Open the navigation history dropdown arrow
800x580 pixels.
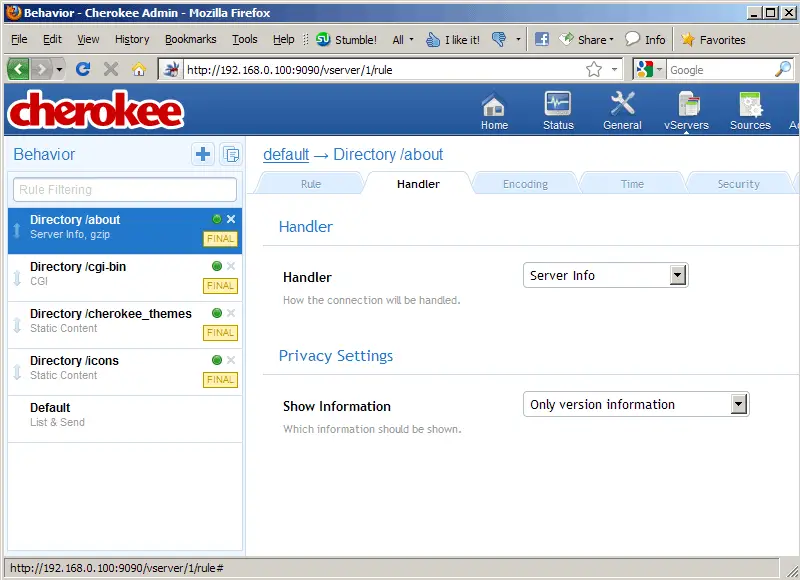point(60,69)
